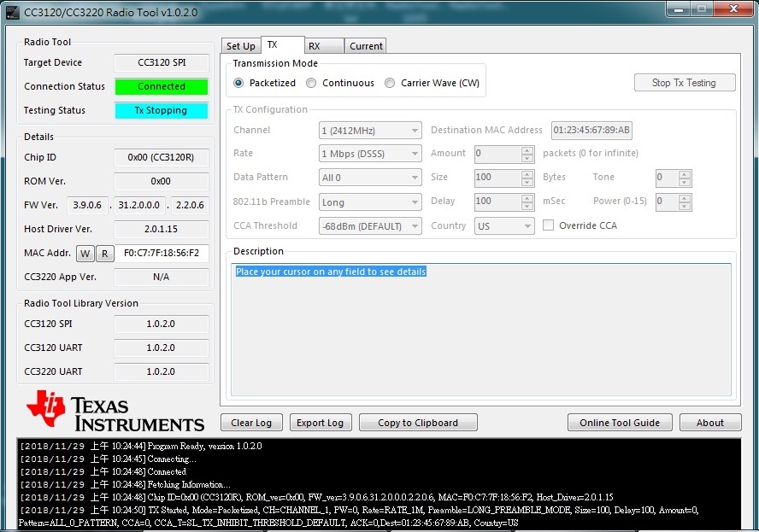This screenshot has width=759, height=532.
Task: Enable the Override CCA checkbox
Action: pyautogui.click(x=548, y=225)
